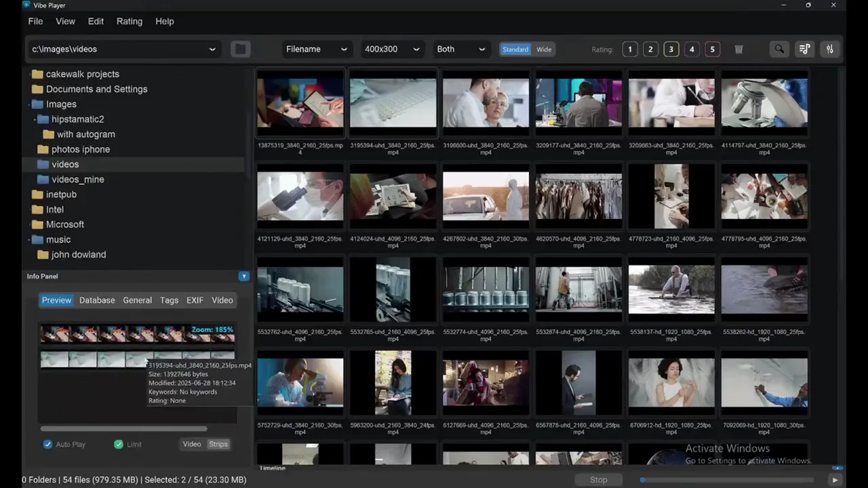Select the Preview tab

56,300
